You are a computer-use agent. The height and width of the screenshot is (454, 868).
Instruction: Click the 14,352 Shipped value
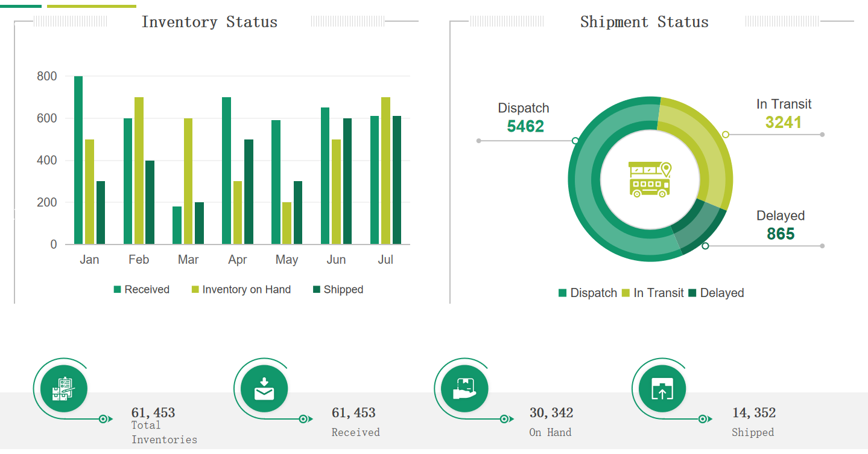coord(754,413)
